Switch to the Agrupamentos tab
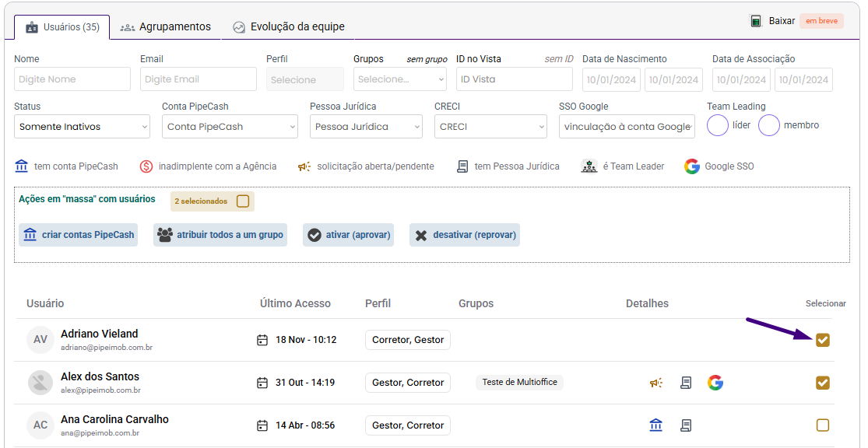Image resolution: width=868 pixels, height=448 pixels. tap(166, 27)
